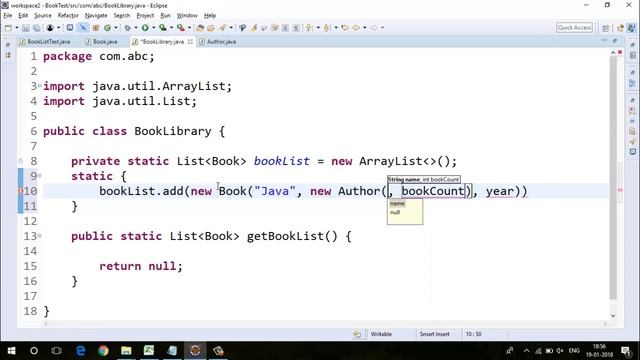Screen dimensions: 640x360
Task: Click the Open Perspective icon
Action: [606, 28]
